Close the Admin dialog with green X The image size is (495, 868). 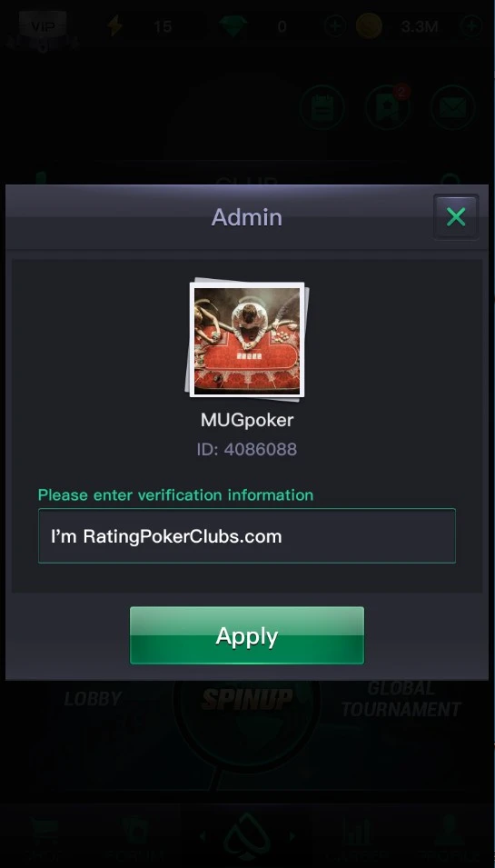pyautogui.click(x=456, y=217)
